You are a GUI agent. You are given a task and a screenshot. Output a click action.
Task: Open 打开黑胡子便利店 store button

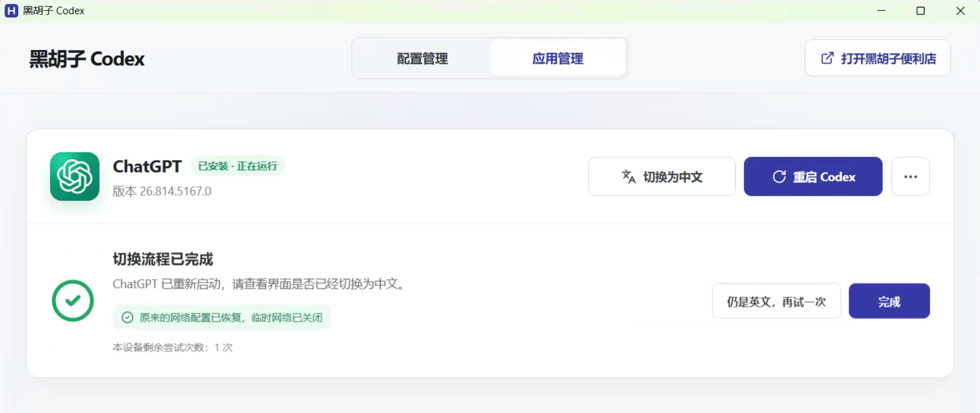[x=877, y=58]
